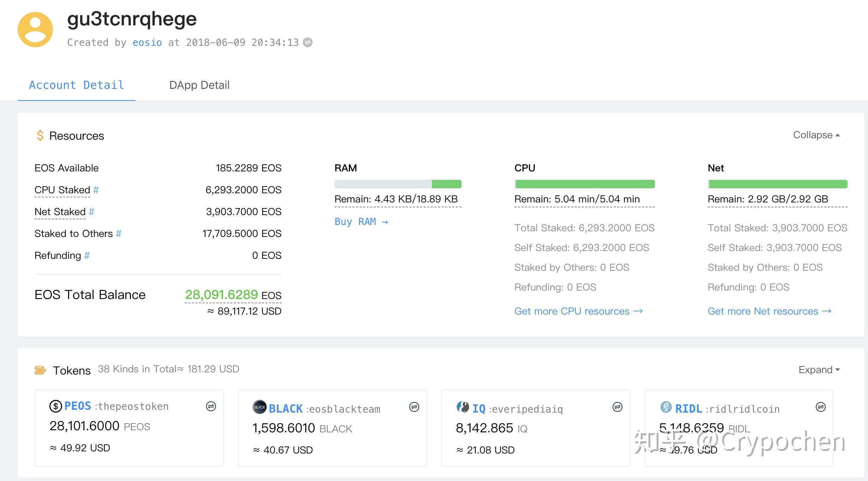The width and height of the screenshot is (868, 481).
Task: Click the hash icon next to Refunding
Action: [87, 255]
